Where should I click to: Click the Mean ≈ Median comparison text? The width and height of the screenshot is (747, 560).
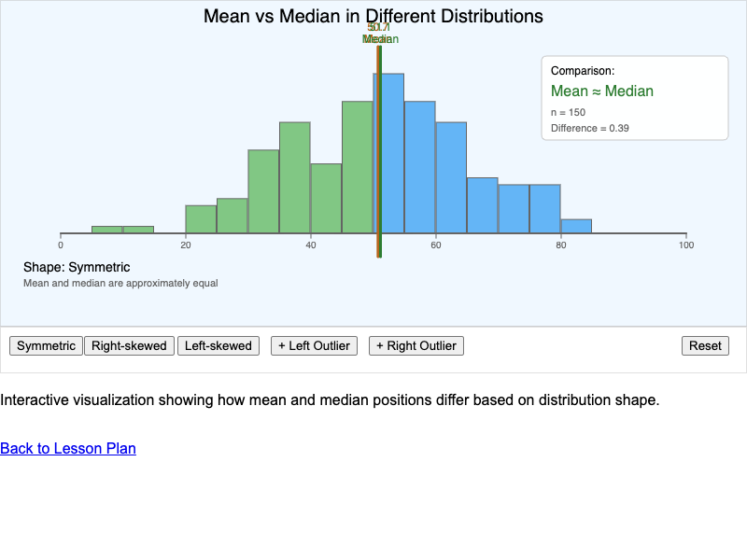point(603,91)
